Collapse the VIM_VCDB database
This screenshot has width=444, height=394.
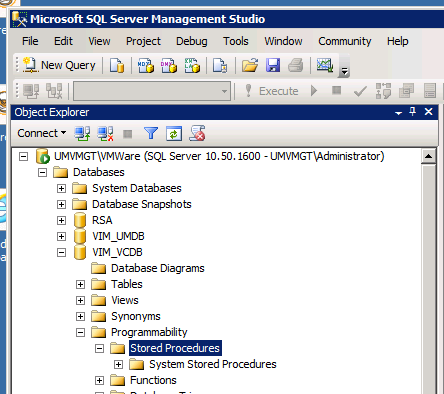[61, 252]
